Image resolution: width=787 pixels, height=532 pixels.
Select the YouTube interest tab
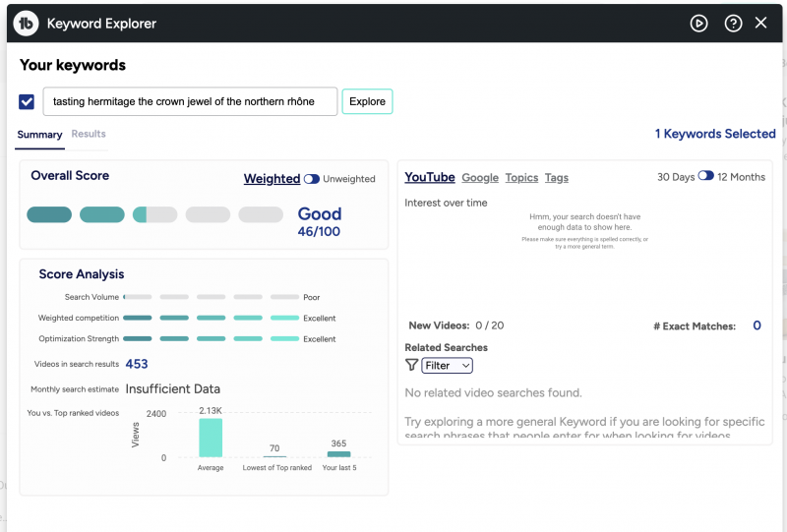coord(430,177)
